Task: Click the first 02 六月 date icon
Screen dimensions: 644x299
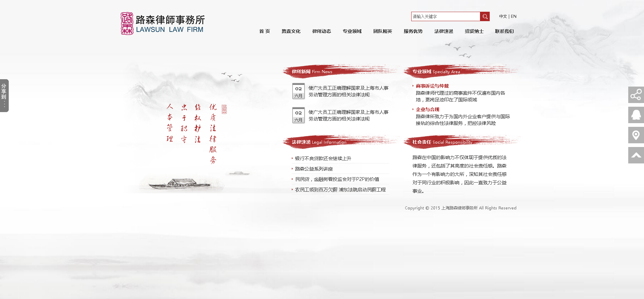Action: pos(298,91)
